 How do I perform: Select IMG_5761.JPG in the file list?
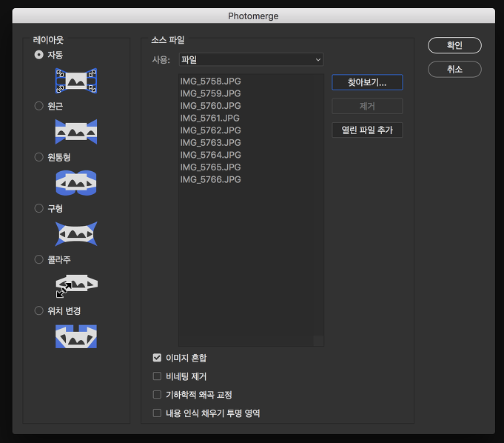click(210, 118)
